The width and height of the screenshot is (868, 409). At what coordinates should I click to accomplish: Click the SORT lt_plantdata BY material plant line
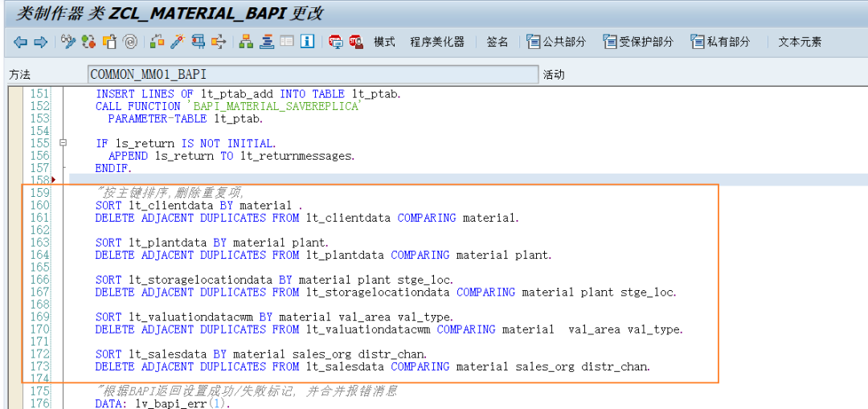212,243
